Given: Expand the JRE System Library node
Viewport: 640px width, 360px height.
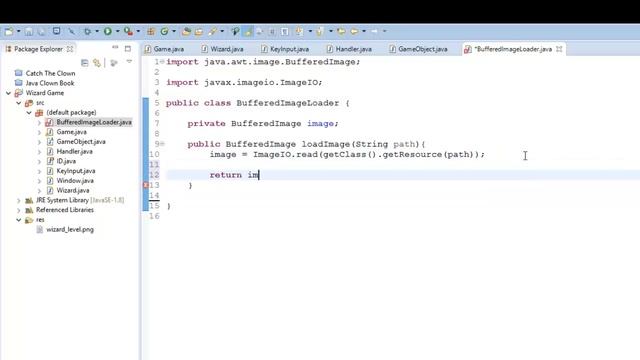Looking at the screenshot, I should pos(18,200).
